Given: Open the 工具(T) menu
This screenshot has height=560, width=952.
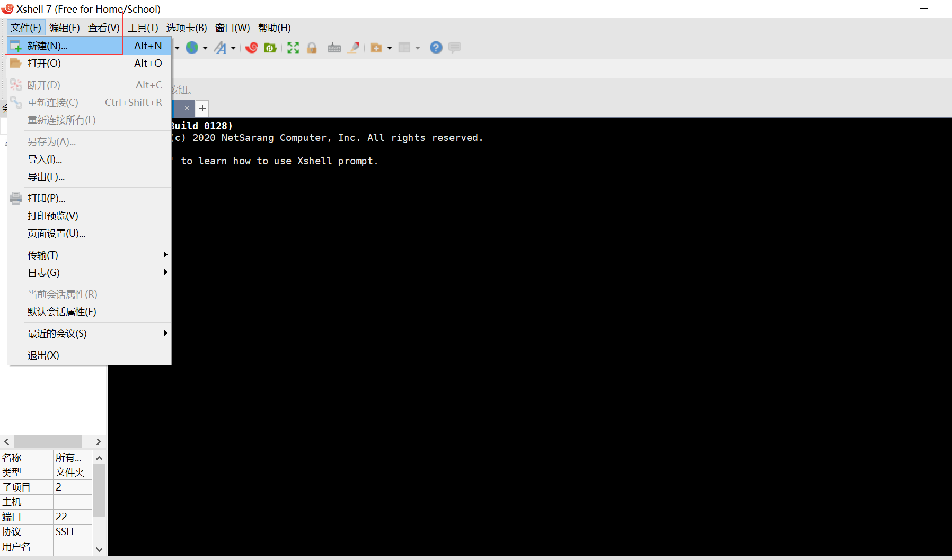Looking at the screenshot, I should click(143, 28).
